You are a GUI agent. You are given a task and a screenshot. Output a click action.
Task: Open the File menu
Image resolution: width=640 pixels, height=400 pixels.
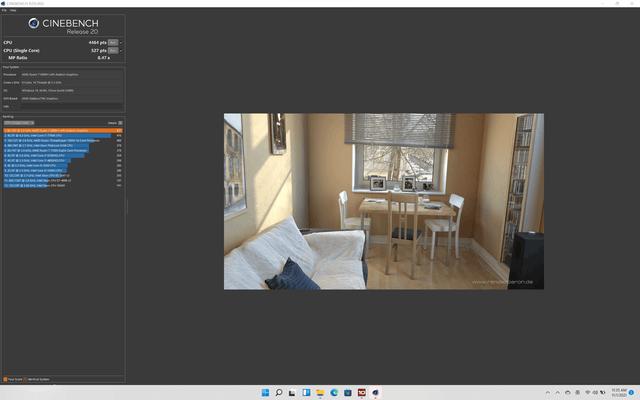pyautogui.click(x=4, y=10)
